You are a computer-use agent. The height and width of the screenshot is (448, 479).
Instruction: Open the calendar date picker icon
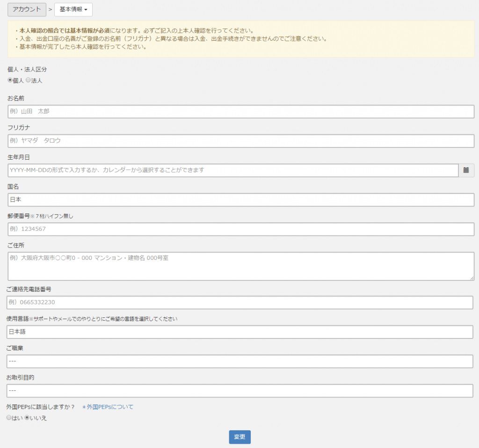point(466,170)
